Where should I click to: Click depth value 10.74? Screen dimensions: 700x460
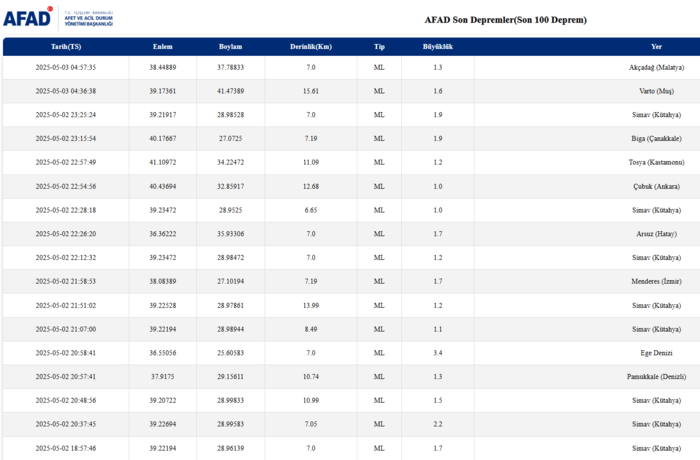click(x=311, y=376)
